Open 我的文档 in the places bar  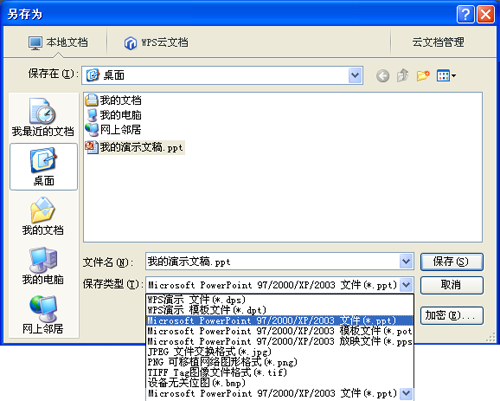tap(43, 216)
